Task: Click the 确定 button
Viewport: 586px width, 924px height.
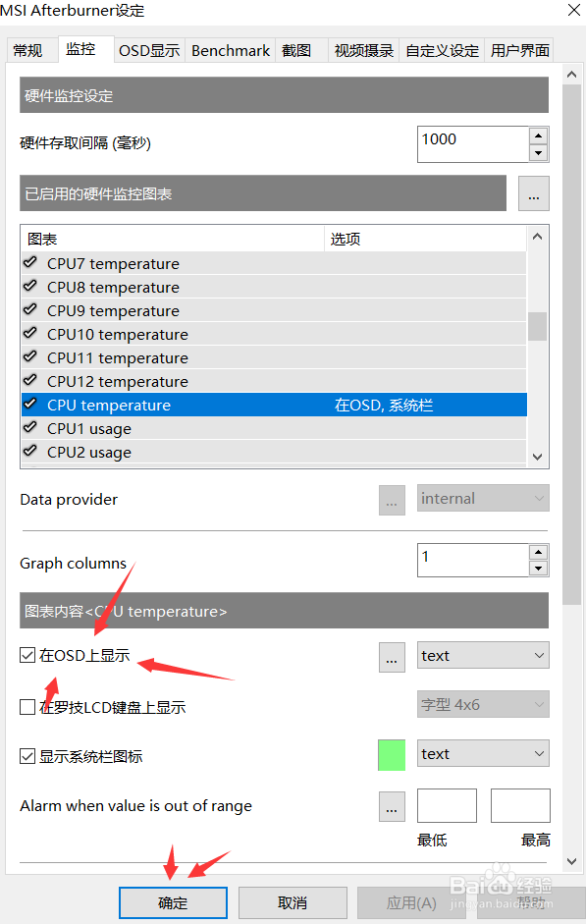Action: click(173, 902)
